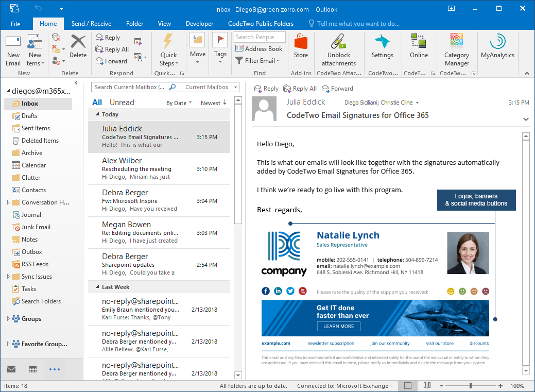The image size is (535, 392).
Task: Click the CodeTwo Online button
Action: click(419, 46)
